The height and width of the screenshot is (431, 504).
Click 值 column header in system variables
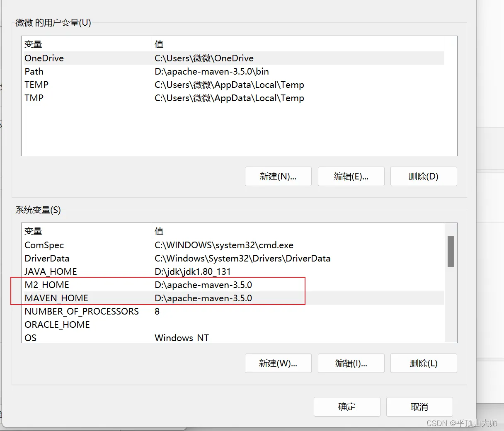tap(298, 231)
